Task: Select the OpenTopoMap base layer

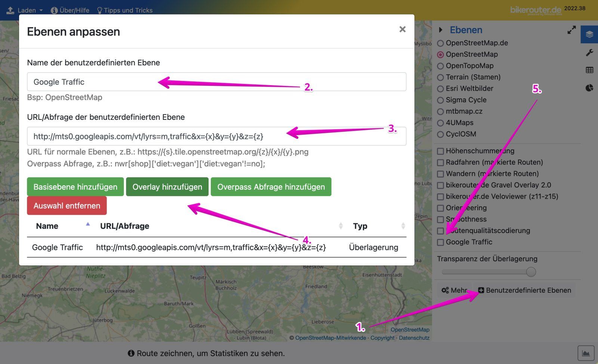Action: [441, 66]
